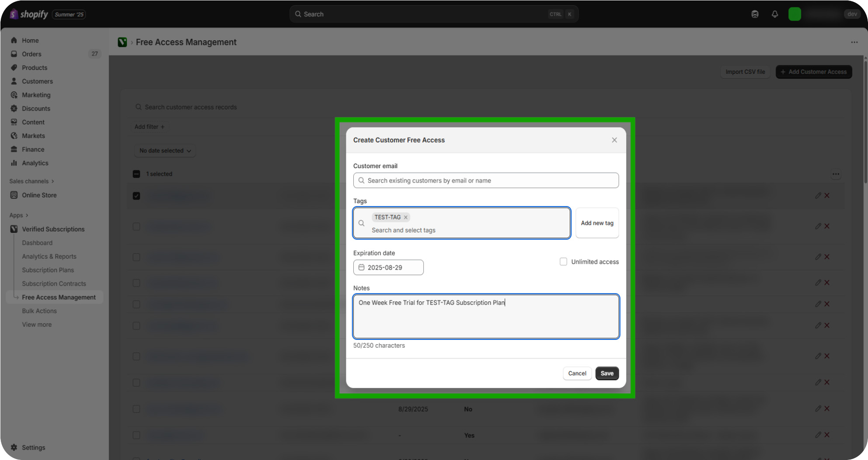Viewport: 868px width, 460px height.
Task: Click Add Customer Access button
Action: click(814, 72)
